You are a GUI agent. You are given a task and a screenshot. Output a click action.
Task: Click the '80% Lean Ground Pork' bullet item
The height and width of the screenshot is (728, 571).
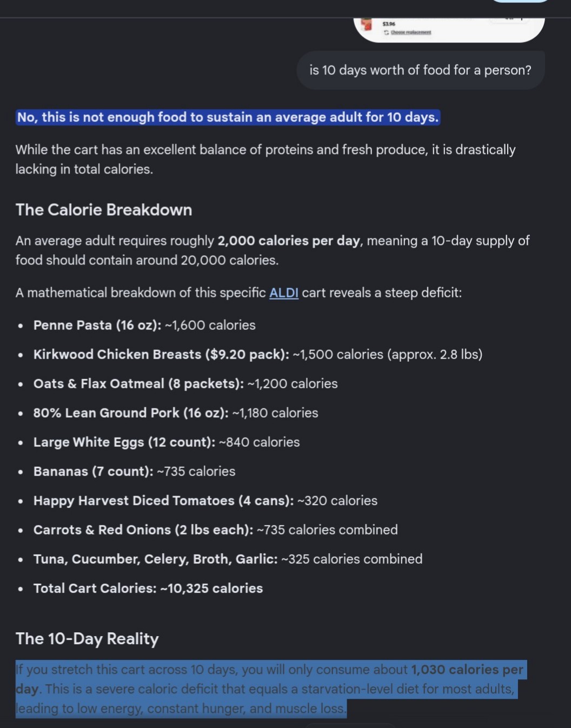coord(176,413)
